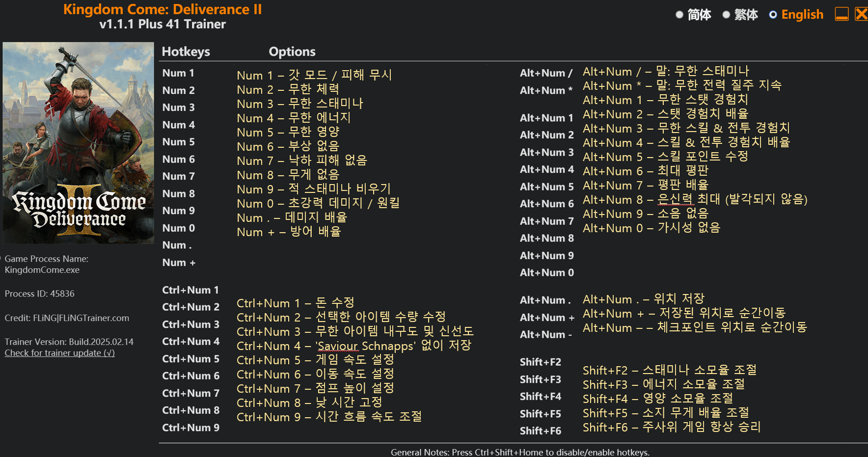
Task: Click the Num 1 hotkey label
Action: pos(178,73)
